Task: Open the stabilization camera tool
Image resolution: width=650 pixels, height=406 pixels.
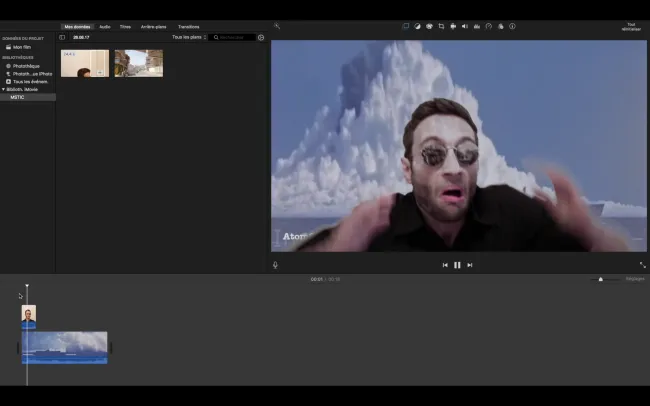Action: (453, 26)
